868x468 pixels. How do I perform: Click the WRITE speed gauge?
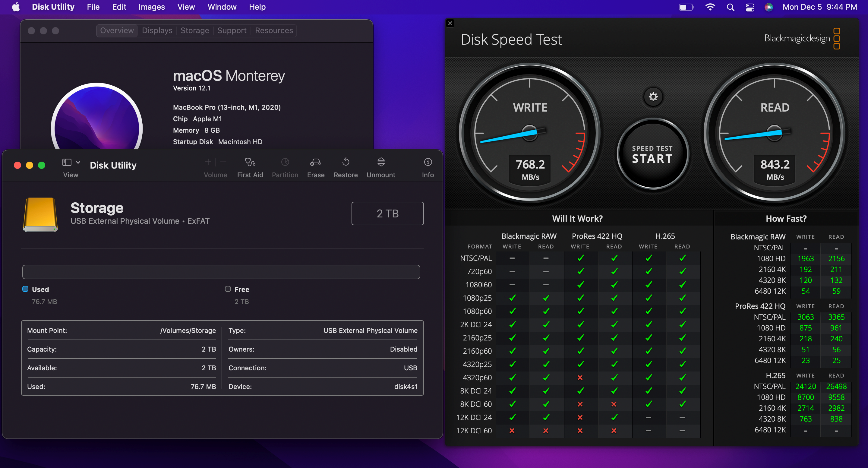coord(530,133)
